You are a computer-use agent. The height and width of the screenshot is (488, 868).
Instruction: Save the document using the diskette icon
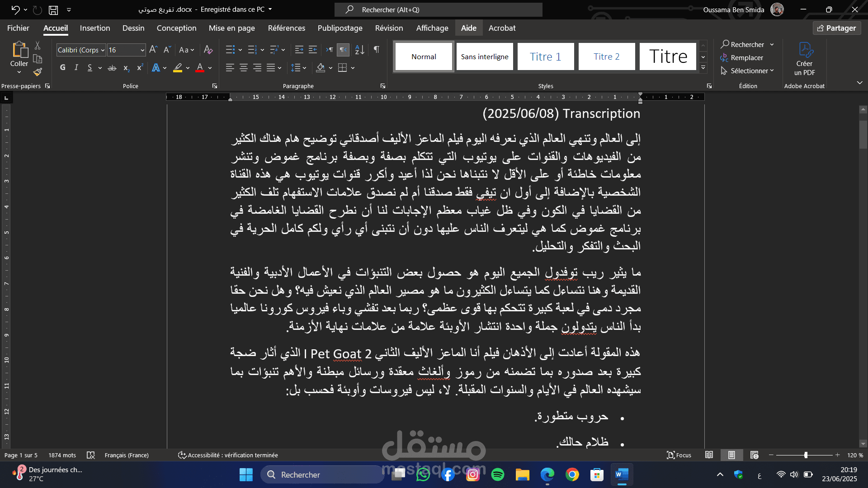coord(53,9)
